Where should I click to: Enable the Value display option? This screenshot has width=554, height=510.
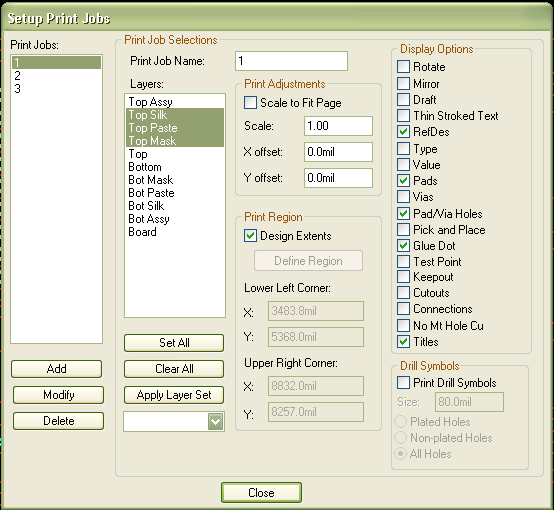pos(403,165)
